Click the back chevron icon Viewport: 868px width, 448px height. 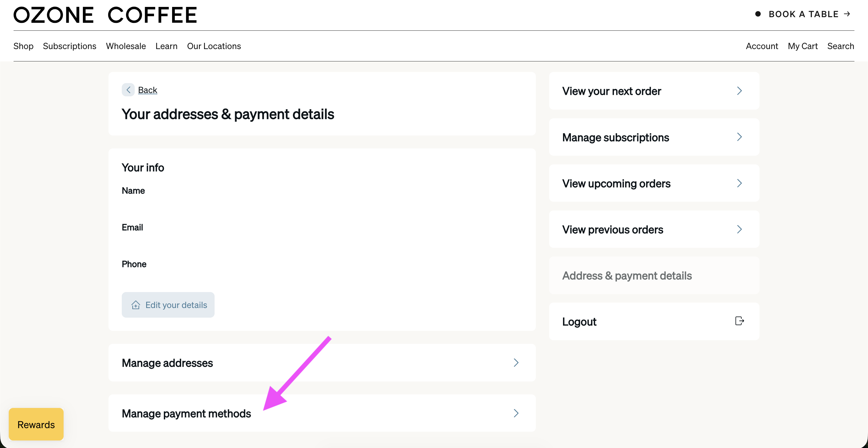[128, 90]
